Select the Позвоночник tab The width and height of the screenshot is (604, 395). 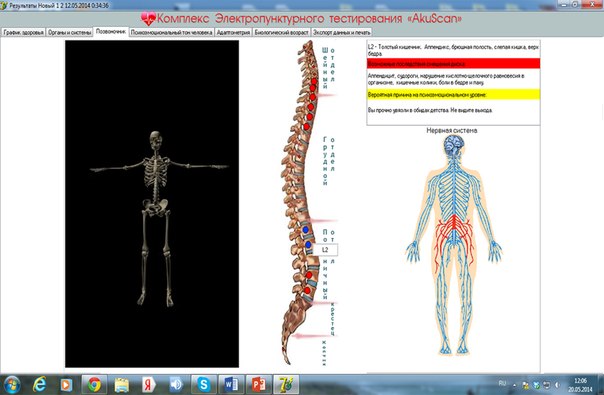point(111,32)
